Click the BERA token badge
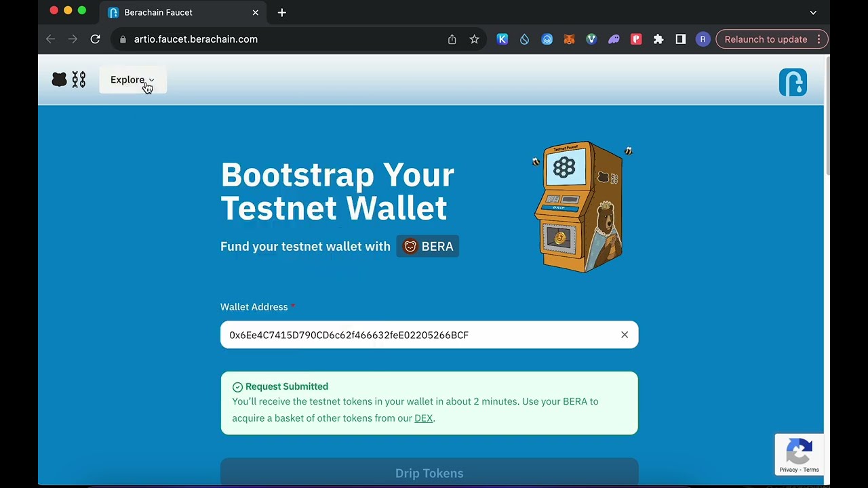The width and height of the screenshot is (868, 488). click(428, 247)
